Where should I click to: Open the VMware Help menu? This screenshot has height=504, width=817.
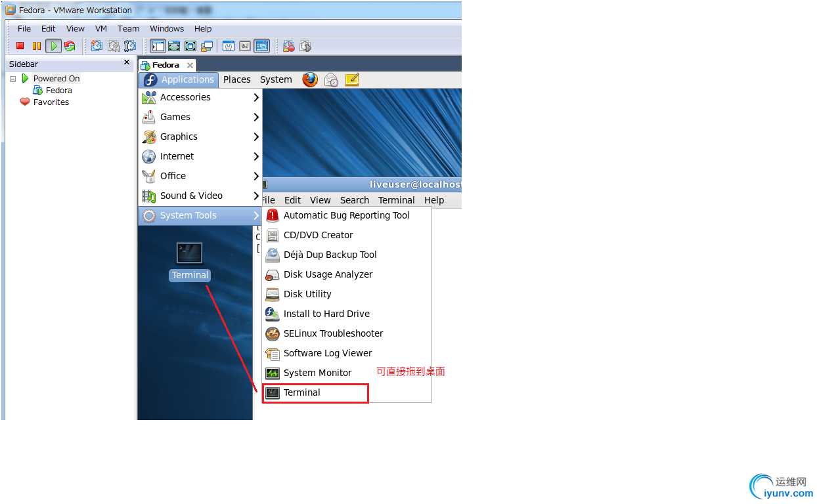203,29
